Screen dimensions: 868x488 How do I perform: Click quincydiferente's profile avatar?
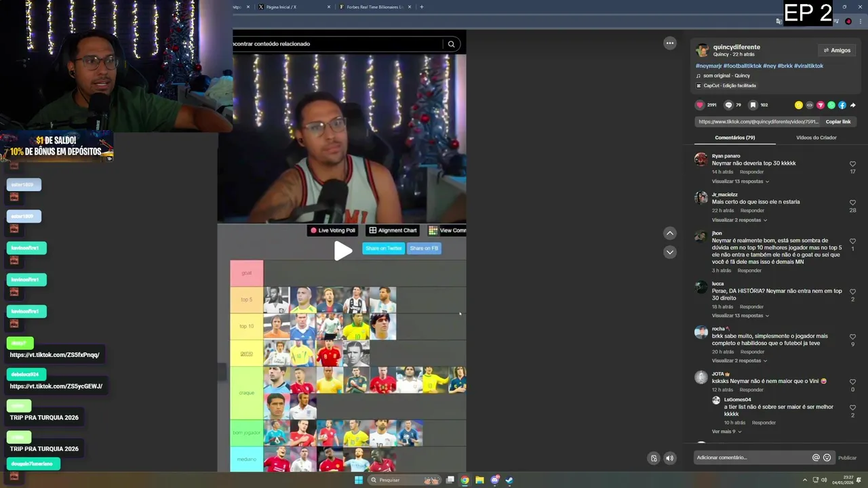click(x=703, y=50)
